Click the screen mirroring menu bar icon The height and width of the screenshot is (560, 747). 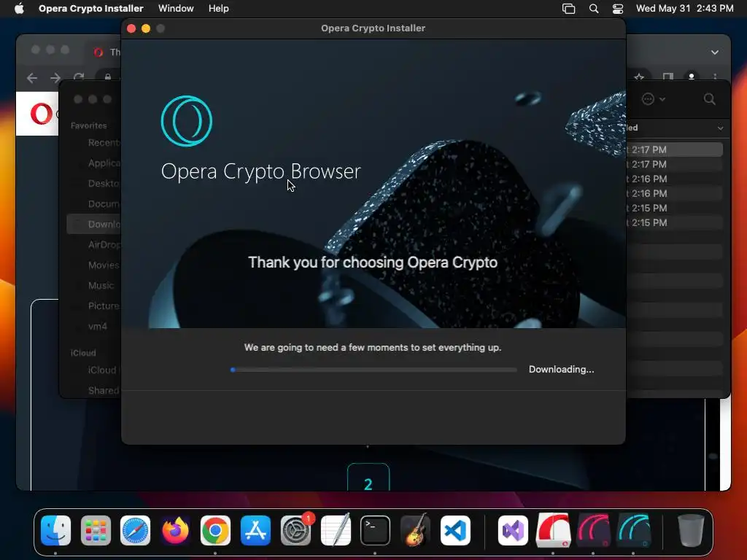click(568, 9)
